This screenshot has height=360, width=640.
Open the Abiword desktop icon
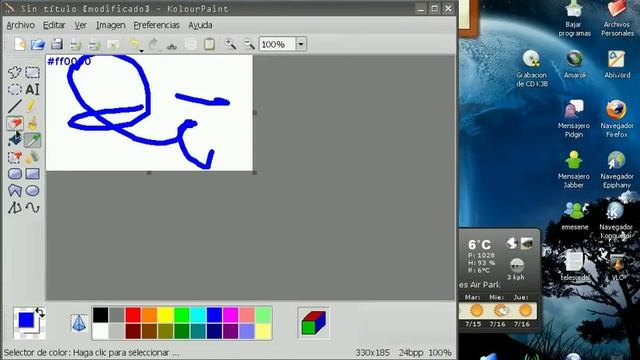tap(617, 64)
